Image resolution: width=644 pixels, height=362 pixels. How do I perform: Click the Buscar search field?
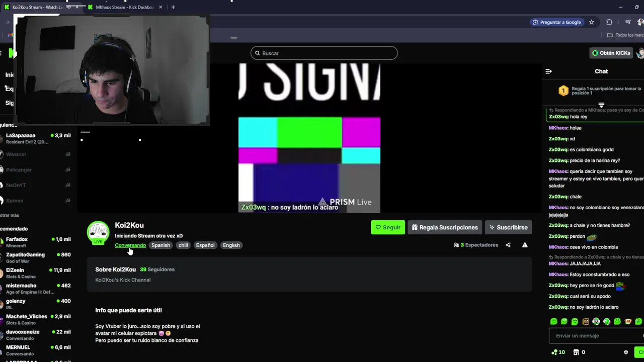click(x=324, y=53)
